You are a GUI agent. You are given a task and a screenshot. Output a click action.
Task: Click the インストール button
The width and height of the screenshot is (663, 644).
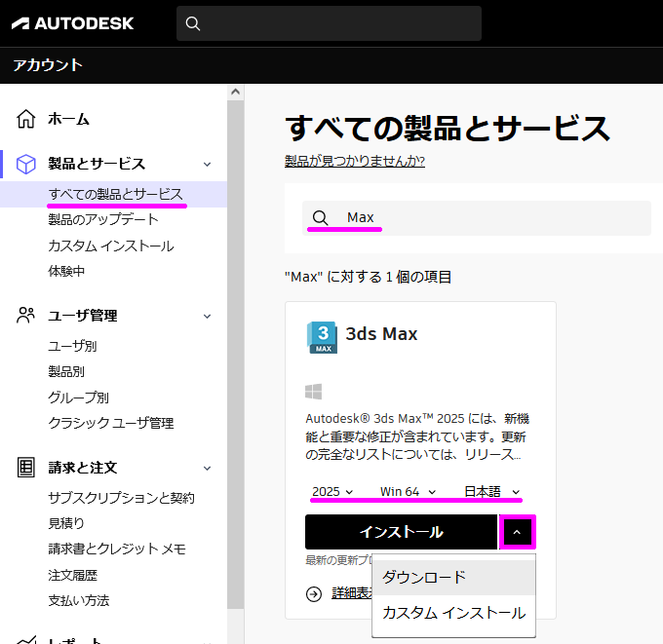point(402,532)
